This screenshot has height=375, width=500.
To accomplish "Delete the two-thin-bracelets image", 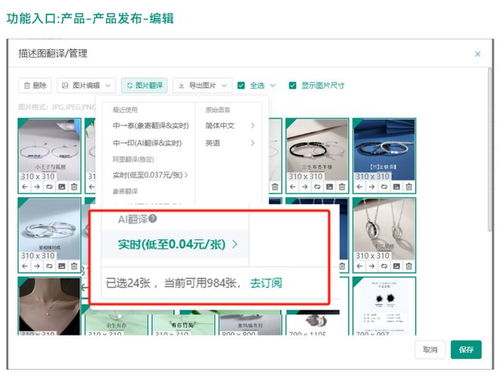I will [x=74, y=187].
